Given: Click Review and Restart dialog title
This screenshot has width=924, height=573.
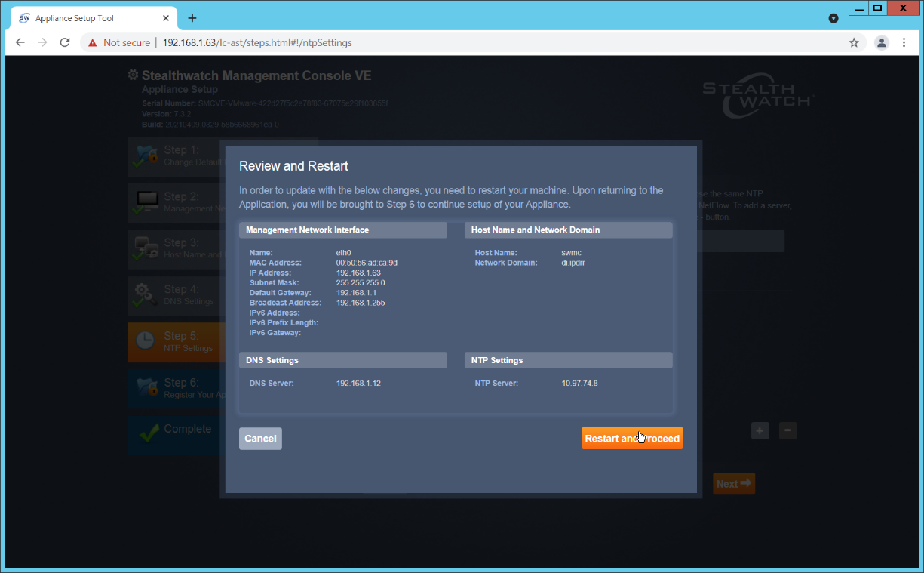Looking at the screenshot, I should coord(293,166).
